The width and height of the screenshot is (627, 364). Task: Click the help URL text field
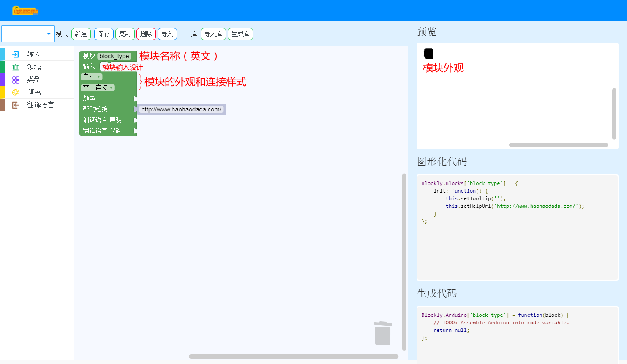(181, 109)
